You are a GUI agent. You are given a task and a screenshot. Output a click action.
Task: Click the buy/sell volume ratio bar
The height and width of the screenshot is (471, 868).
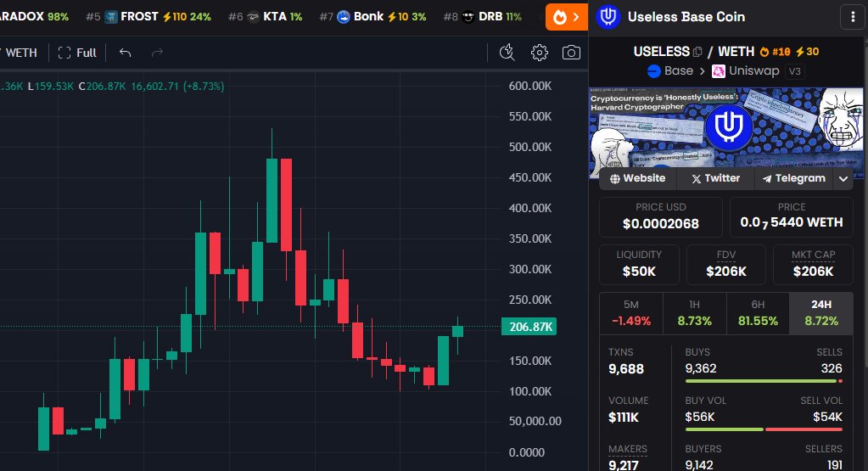[x=764, y=429]
